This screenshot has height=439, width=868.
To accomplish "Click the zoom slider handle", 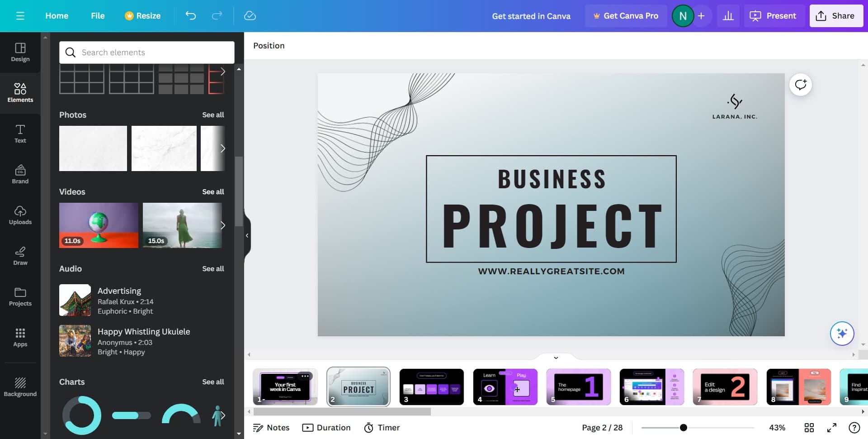I will [x=683, y=428].
